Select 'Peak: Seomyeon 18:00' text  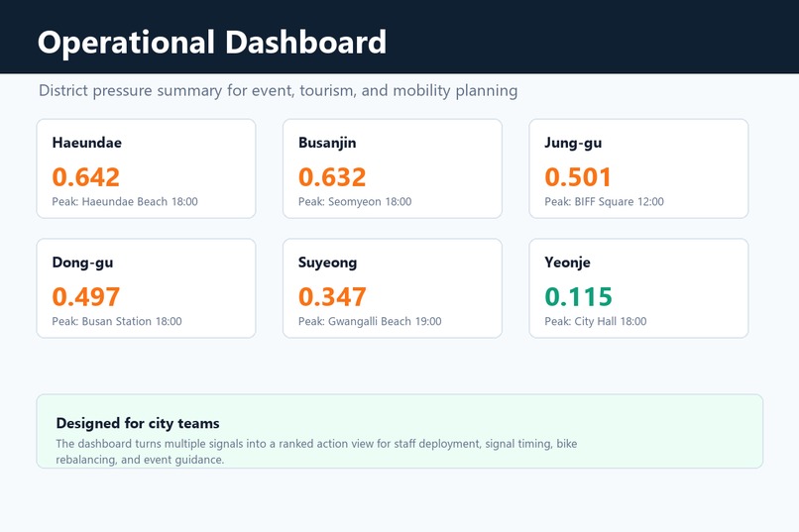pos(355,201)
